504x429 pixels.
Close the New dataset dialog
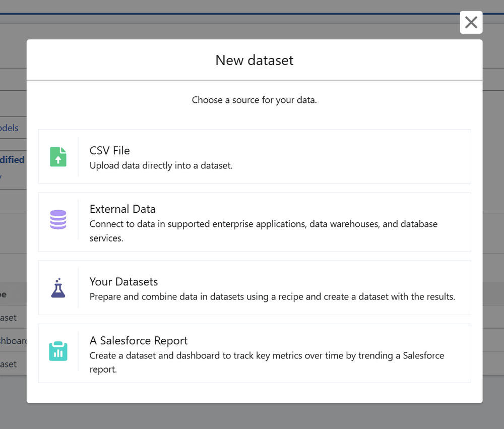471,22
